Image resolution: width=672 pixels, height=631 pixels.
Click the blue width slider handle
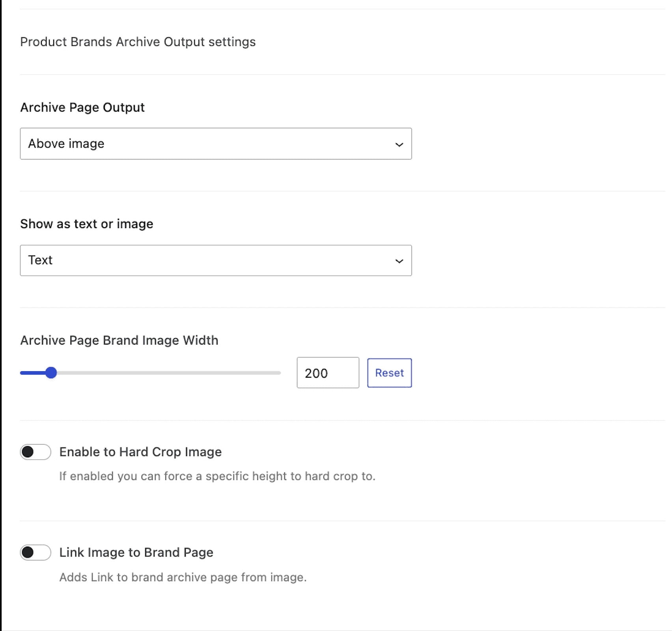point(51,373)
